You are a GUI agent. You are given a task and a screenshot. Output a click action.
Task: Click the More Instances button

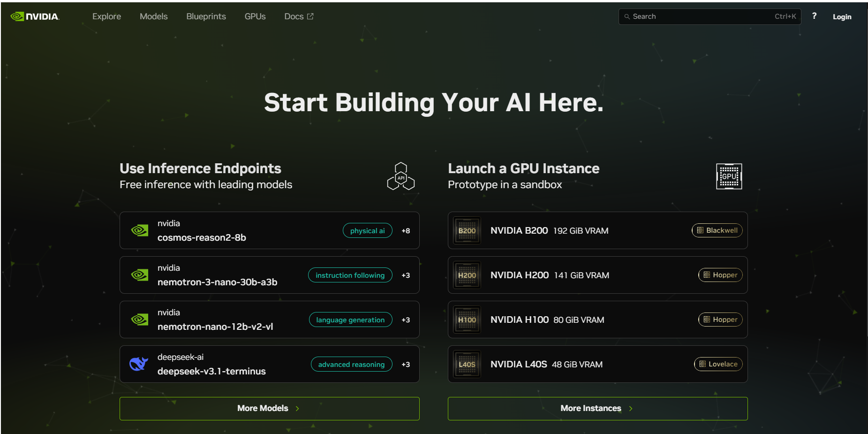click(x=598, y=408)
